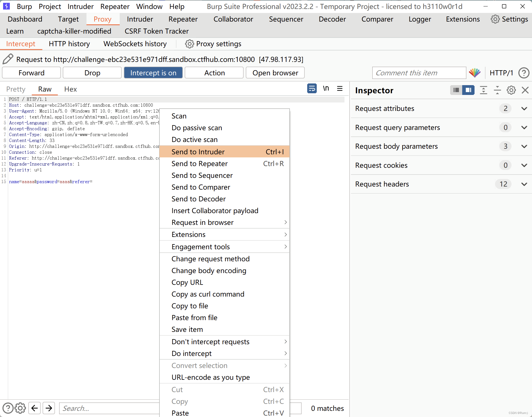Click the help icon near search bar
Viewport: 532px width, 417px height.
8,408
